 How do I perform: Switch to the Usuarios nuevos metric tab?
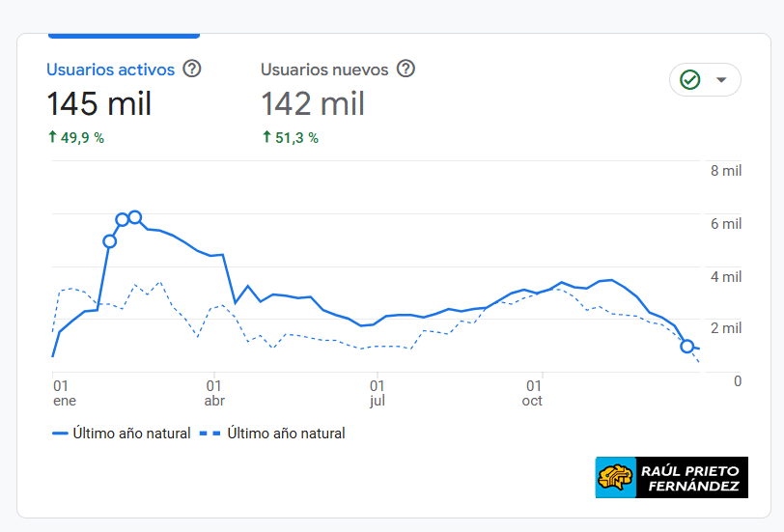click(324, 70)
